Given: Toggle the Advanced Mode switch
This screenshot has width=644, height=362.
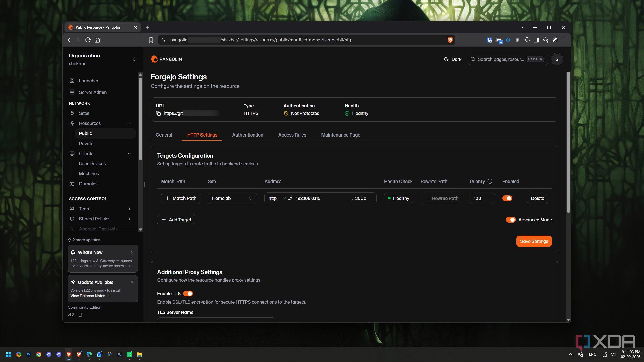Looking at the screenshot, I should pyautogui.click(x=511, y=220).
